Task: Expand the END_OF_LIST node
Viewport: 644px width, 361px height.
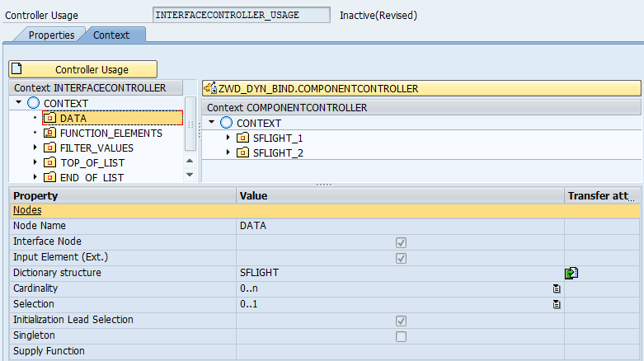Action: tap(35, 177)
